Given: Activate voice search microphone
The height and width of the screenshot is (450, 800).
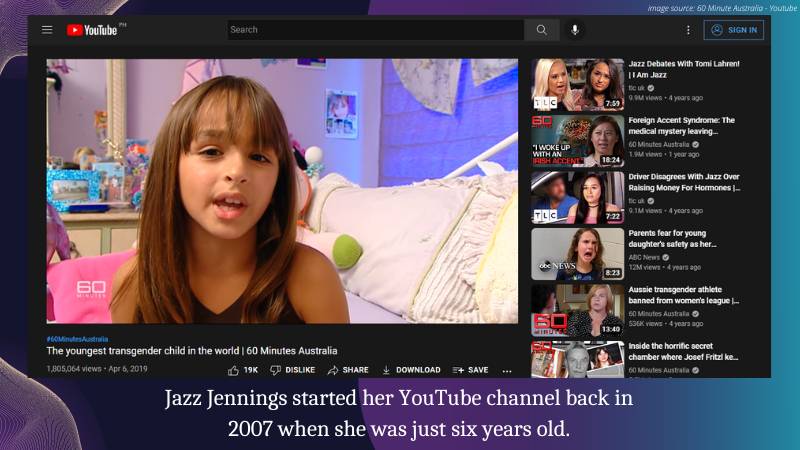Looking at the screenshot, I should click(x=575, y=30).
